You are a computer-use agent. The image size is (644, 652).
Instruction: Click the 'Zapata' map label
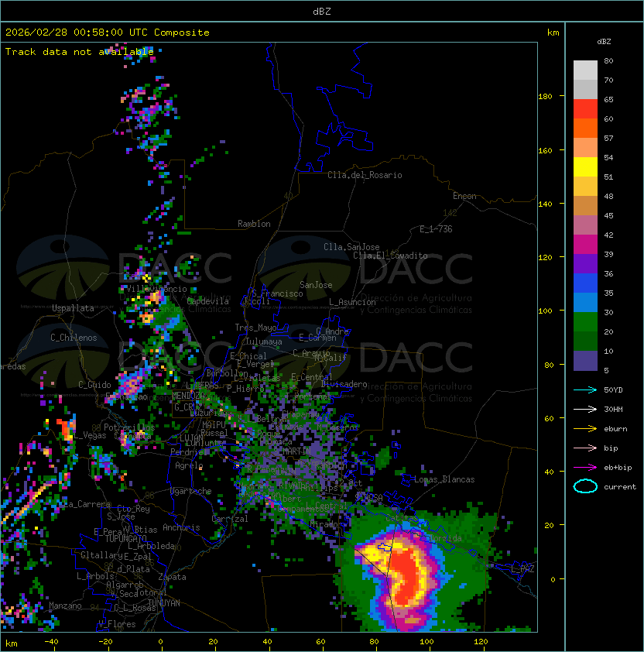click(172, 577)
